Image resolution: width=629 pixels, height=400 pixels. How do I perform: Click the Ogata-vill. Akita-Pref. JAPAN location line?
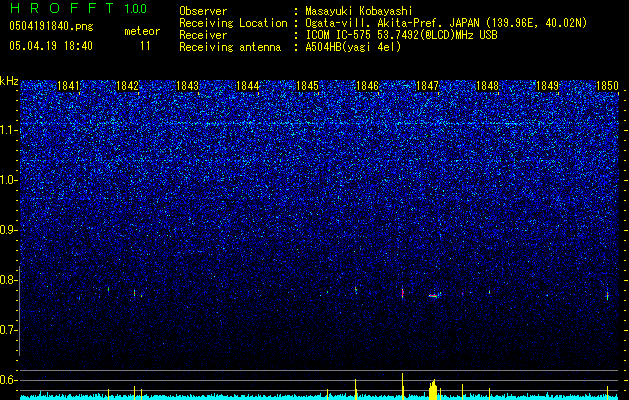click(446, 23)
